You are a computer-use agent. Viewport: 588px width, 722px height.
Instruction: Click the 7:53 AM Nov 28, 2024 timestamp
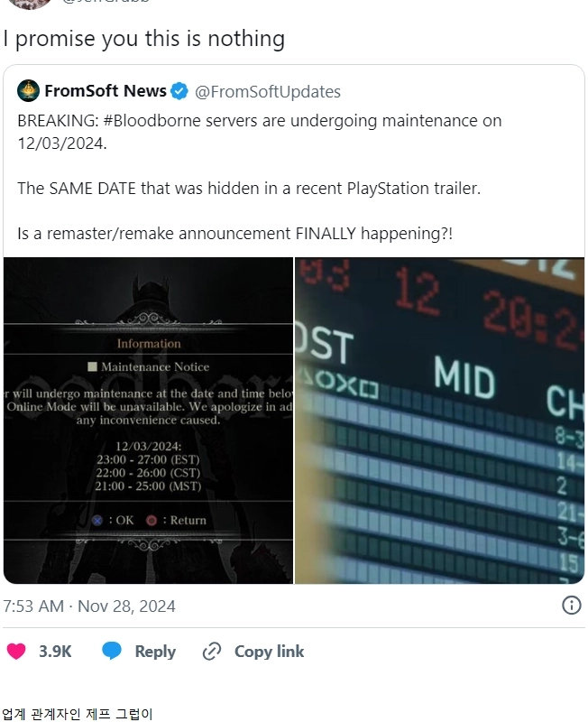(x=89, y=606)
